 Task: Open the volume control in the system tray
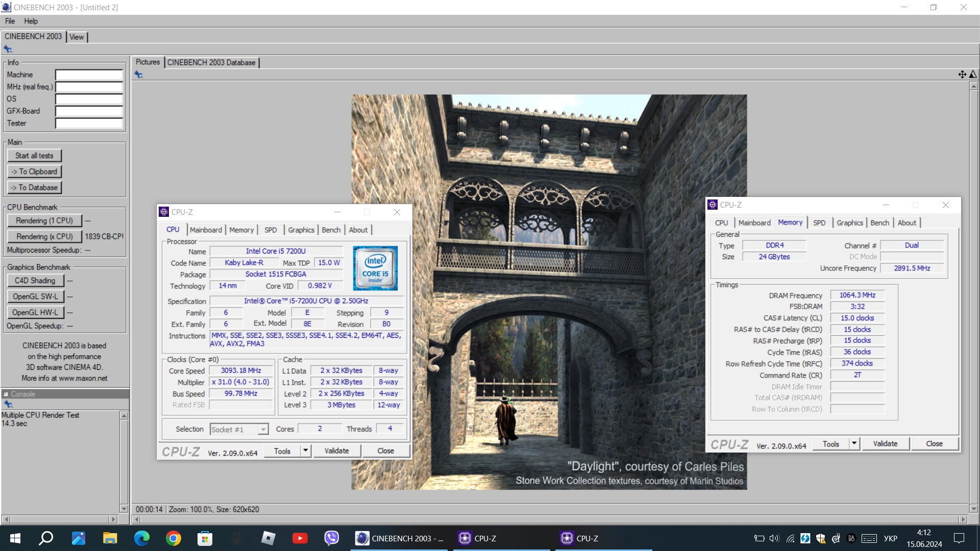point(774,538)
